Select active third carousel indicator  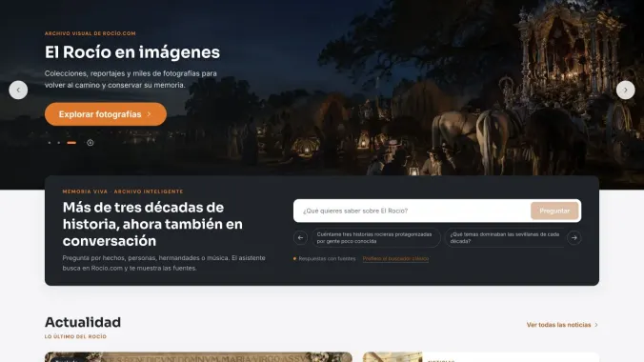(x=71, y=143)
